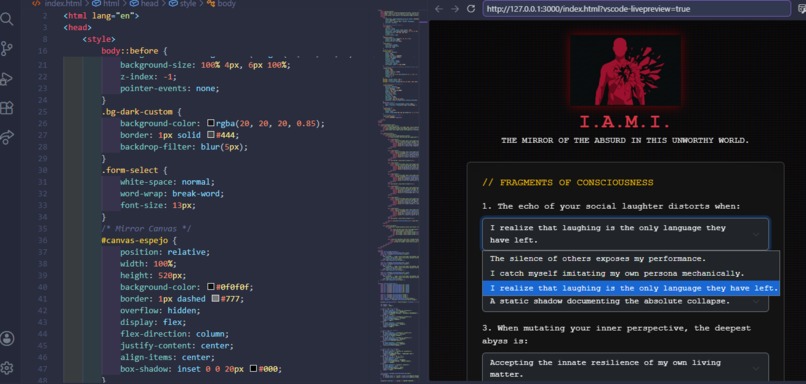This screenshot has height=384, width=806.
Task: Click the '.bg-dark-custom {' selector line
Action: click(142, 112)
